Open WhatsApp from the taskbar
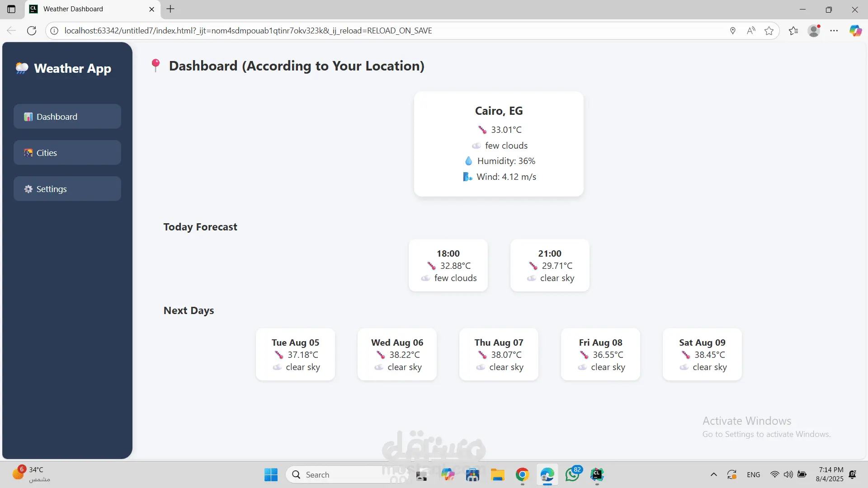Image resolution: width=868 pixels, height=488 pixels. point(572,474)
